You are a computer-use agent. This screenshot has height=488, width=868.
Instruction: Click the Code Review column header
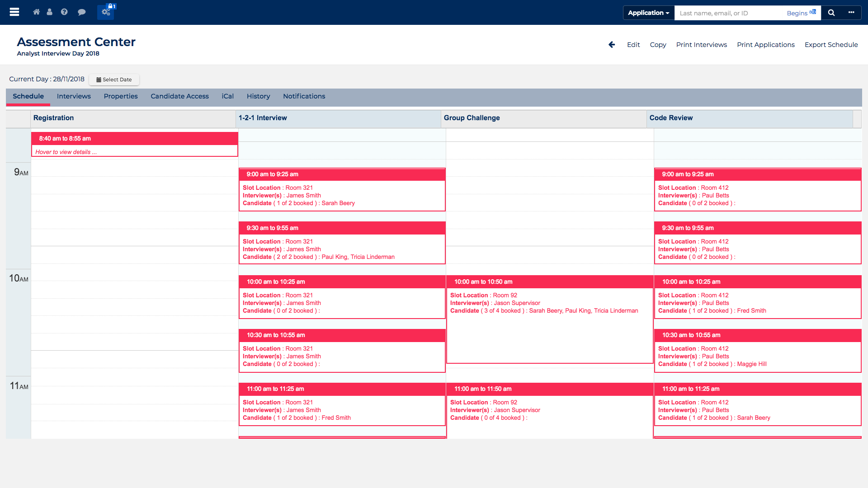(750, 118)
